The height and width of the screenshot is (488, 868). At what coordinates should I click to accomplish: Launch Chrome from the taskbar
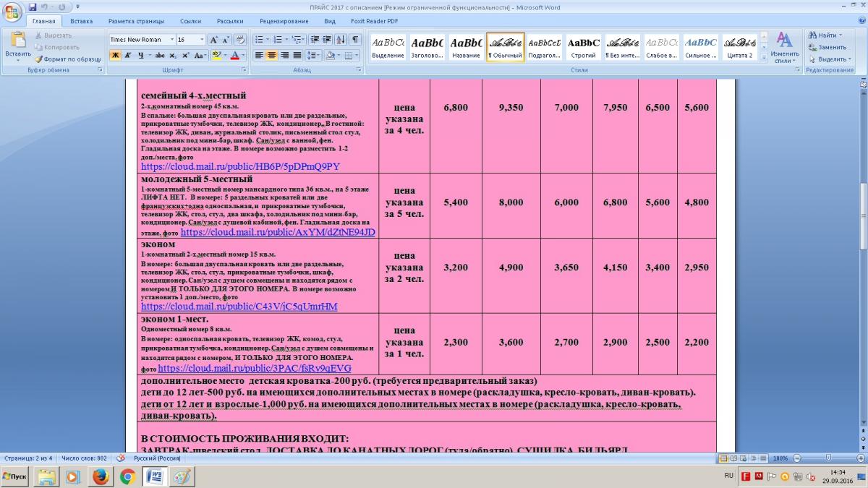127,476
